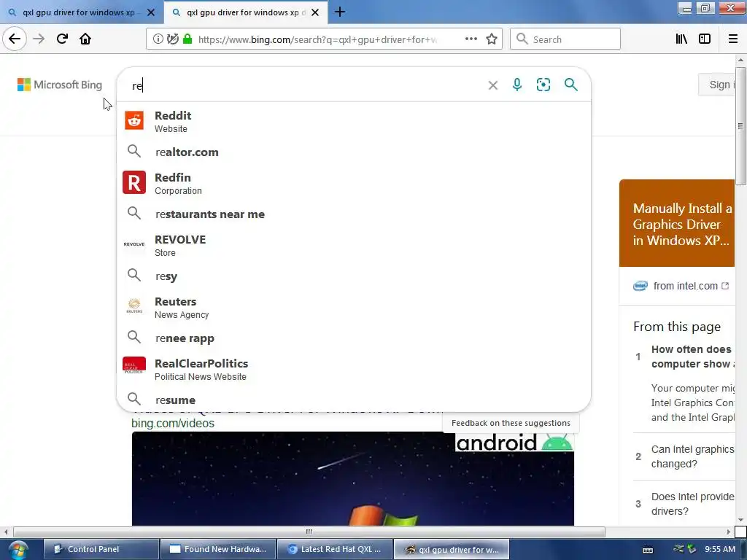Click in the Bing search input field
The width and height of the screenshot is (747, 560).
click(x=305, y=85)
